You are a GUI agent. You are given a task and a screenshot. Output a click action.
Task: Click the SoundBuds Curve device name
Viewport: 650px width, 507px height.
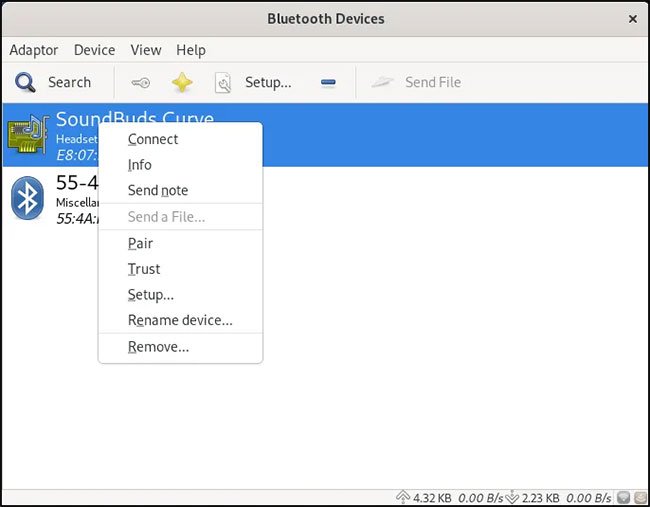135,117
